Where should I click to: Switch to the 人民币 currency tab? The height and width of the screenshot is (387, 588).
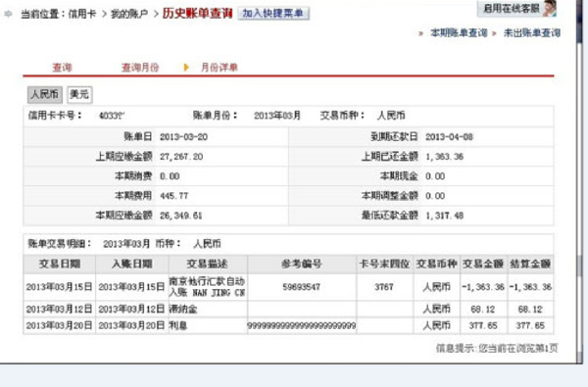[45, 94]
